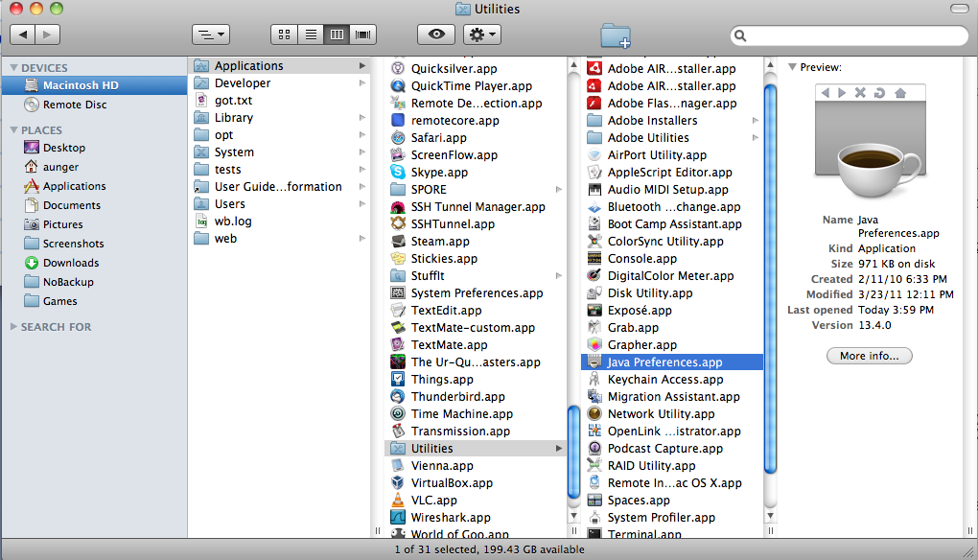The image size is (978, 560).
Task: Expand the Users folder arrow
Action: click(362, 204)
